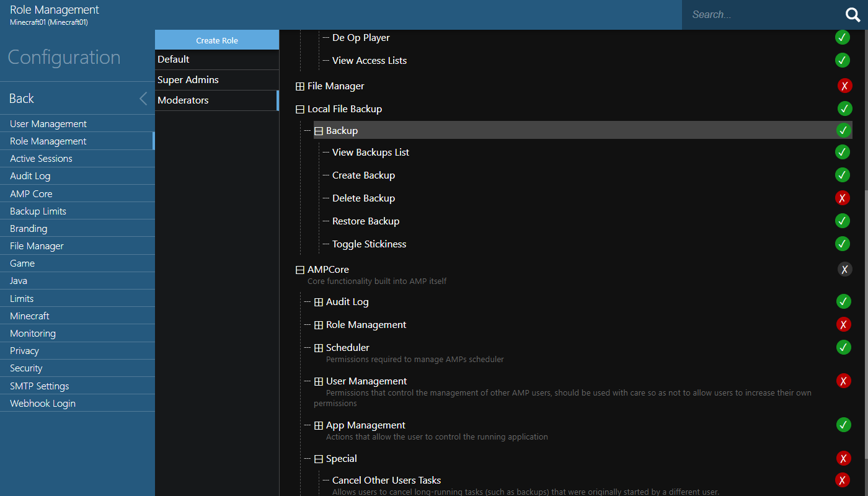
Task: Toggle the AMPCore permission status
Action: [845, 270]
